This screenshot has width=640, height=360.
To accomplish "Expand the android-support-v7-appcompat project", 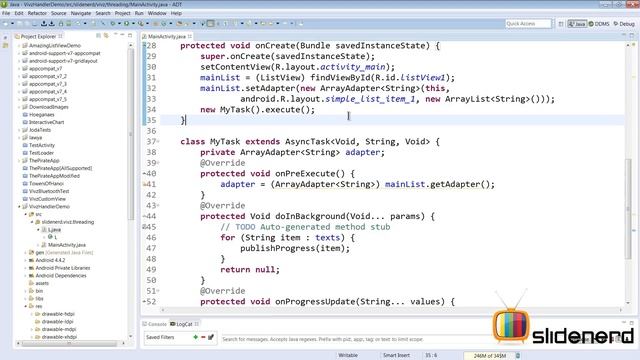I will click(19, 53).
